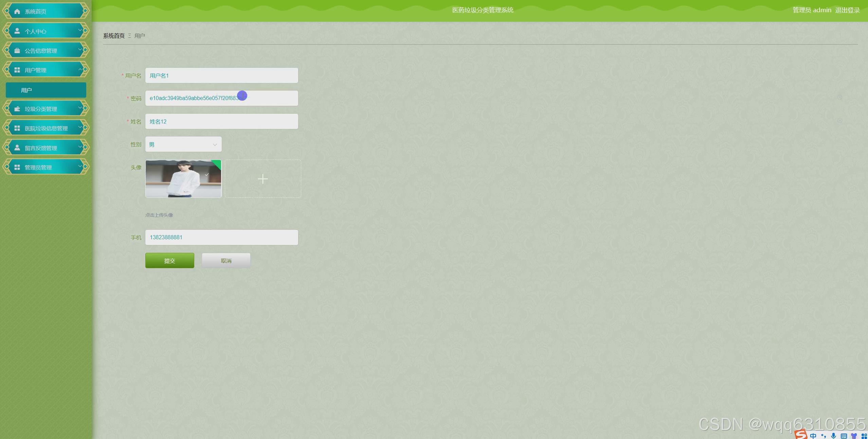Open the 管理员管理 sidebar menu

[46, 167]
